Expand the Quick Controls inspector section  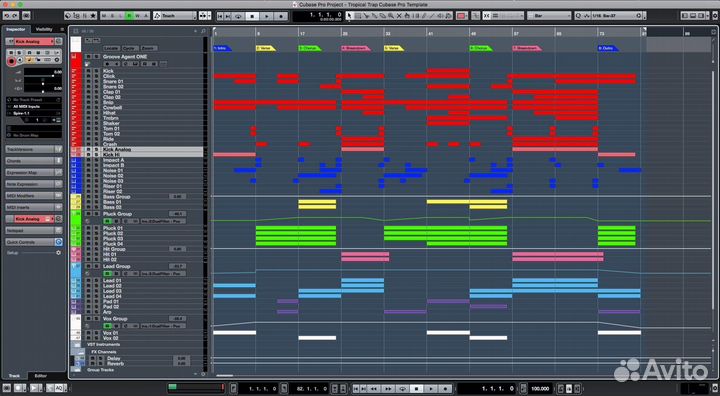click(34, 242)
